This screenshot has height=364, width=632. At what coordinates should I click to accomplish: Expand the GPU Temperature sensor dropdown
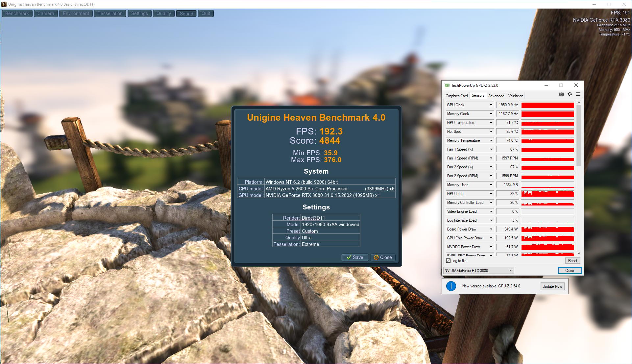point(491,123)
